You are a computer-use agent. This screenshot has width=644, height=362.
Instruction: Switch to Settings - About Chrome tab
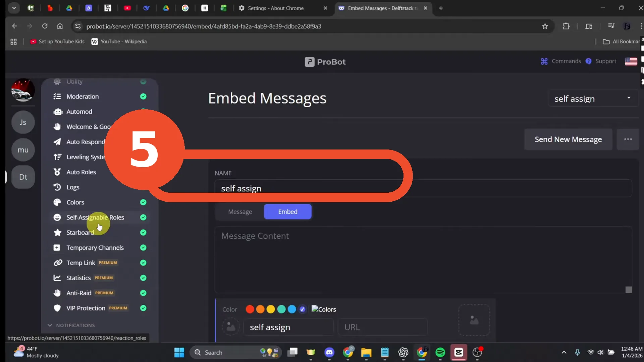[x=283, y=8]
